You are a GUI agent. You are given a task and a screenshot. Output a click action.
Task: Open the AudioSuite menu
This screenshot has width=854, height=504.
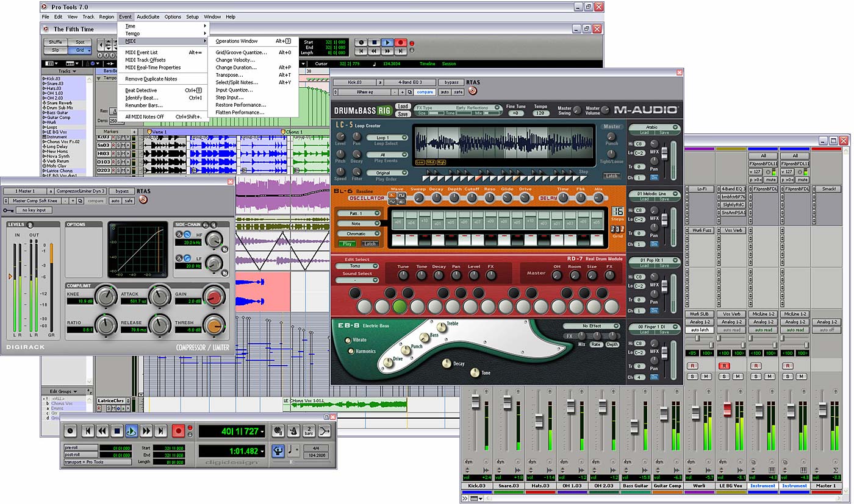147,16
